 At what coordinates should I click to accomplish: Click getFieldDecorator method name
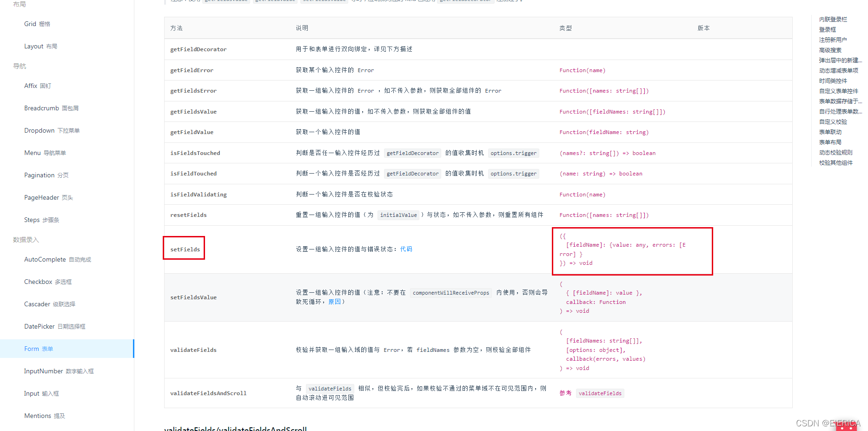point(199,49)
